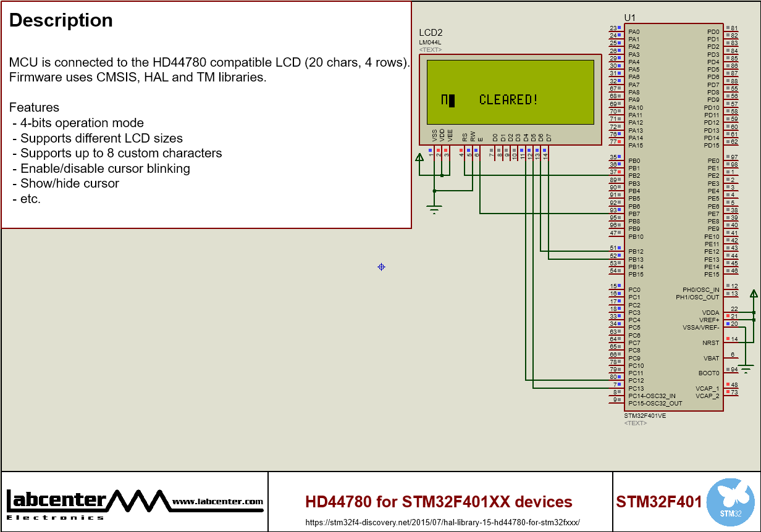Click the BOOT0 pin on U1
761x532 pixels.
coord(708,373)
